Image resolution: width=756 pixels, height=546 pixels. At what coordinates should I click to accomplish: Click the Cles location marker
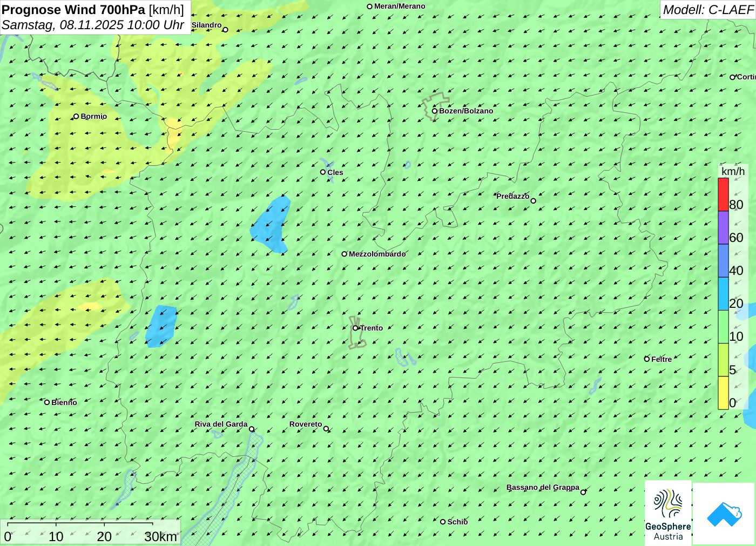323,172
